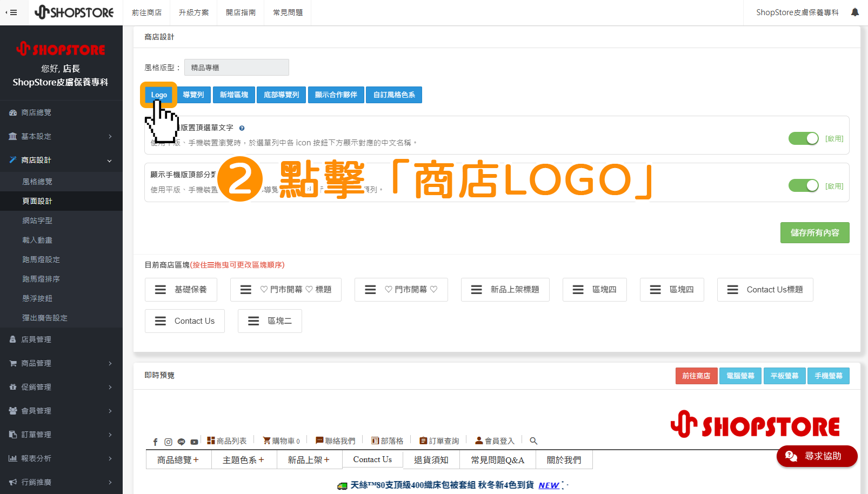Open Facebook icon in the store preview
Viewport: 868px width, 494px height.
[155, 441]
